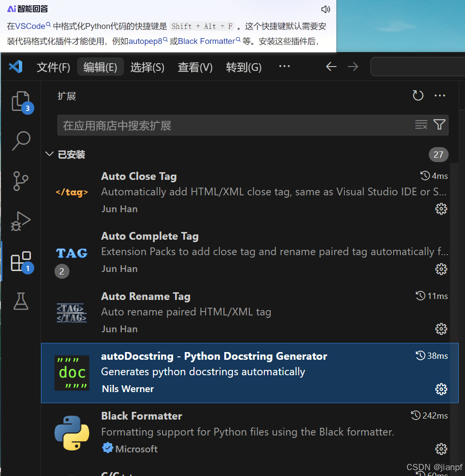Collapse the 已安装 section
The image size is (465, 476).
tap(49, 154)
